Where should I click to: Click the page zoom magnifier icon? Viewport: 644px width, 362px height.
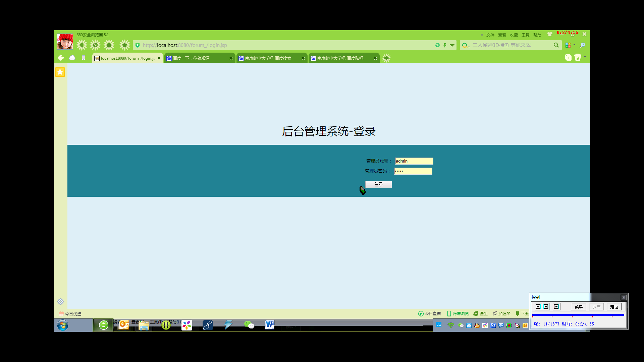582,45
